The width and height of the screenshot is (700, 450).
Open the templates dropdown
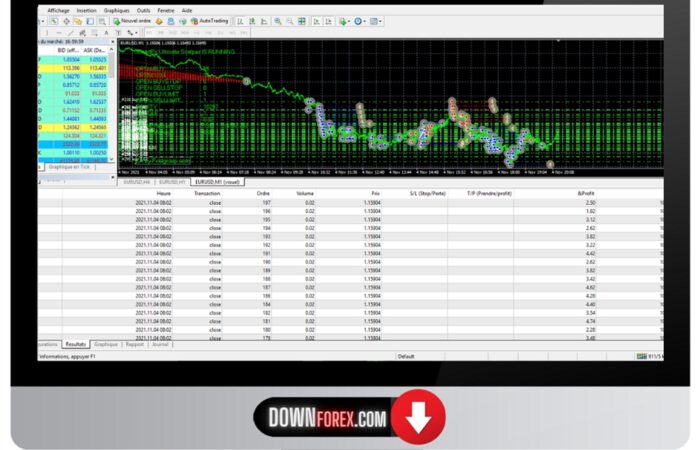tap(376, 21)
